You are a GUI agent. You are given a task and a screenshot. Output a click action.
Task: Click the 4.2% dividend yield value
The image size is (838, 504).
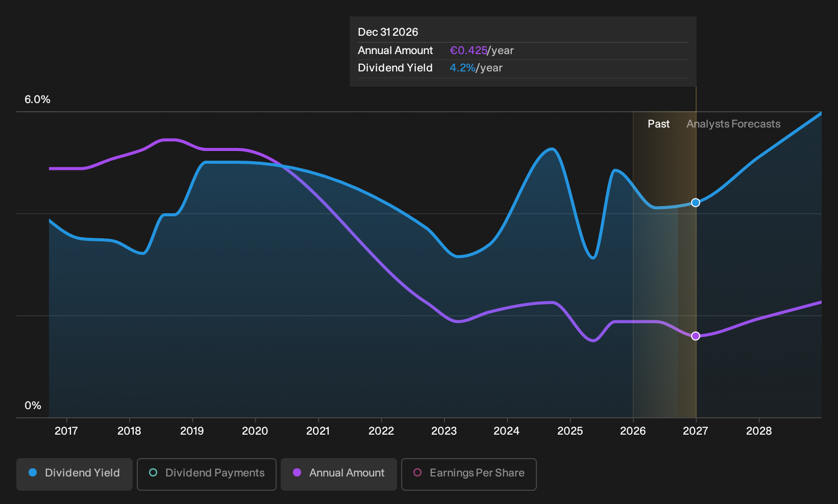(462, 68)
